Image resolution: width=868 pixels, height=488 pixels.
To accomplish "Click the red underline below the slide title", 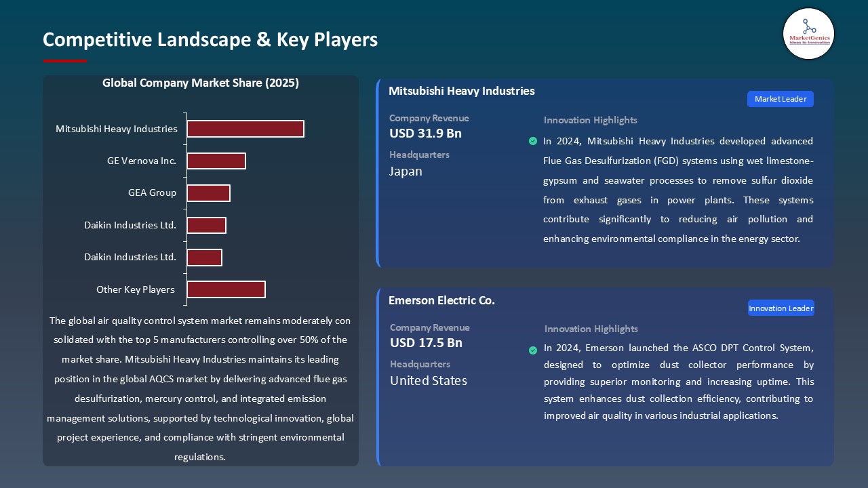I will [x=65, y=61].
